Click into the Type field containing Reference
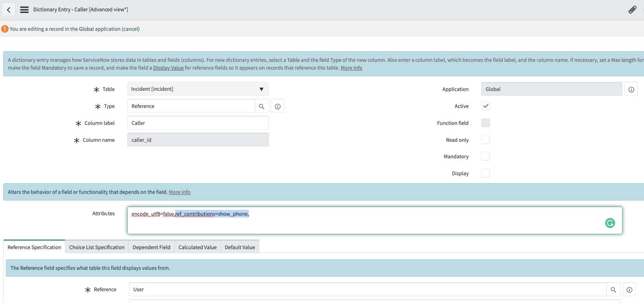The image size is (644, 303). coord(191,106)
